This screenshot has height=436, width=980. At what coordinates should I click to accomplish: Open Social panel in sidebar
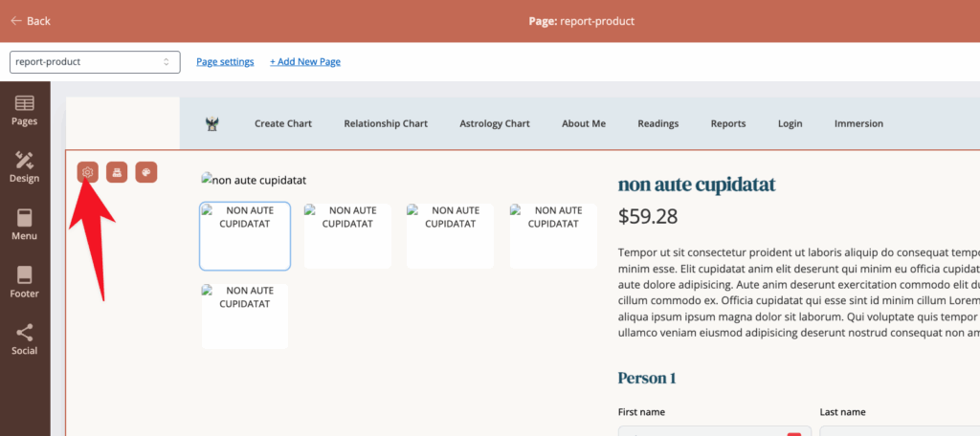[x=24, y=339]
